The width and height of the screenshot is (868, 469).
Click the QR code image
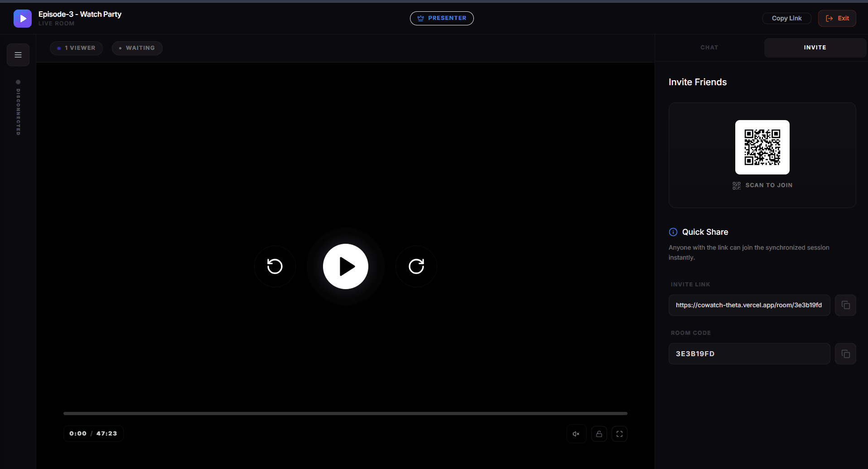pyautogui.click(x=762, y=147)
